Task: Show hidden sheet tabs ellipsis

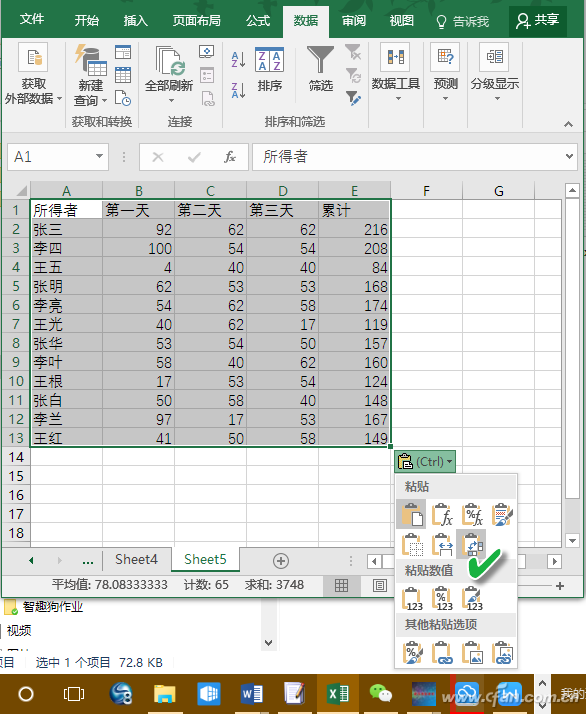Action: [x=87, y=561]
